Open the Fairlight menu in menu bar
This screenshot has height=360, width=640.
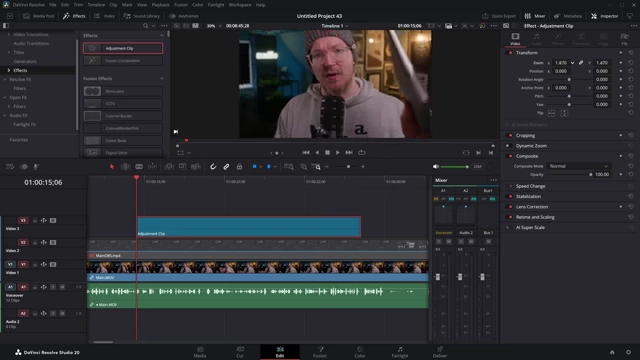pyautogui.click(x=216, y=5)
